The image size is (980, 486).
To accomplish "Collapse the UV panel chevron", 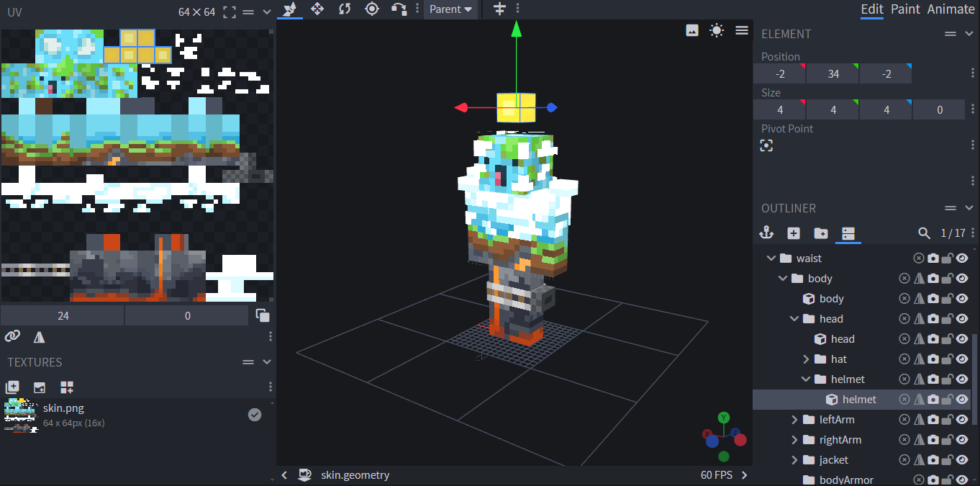I will 267,12.
